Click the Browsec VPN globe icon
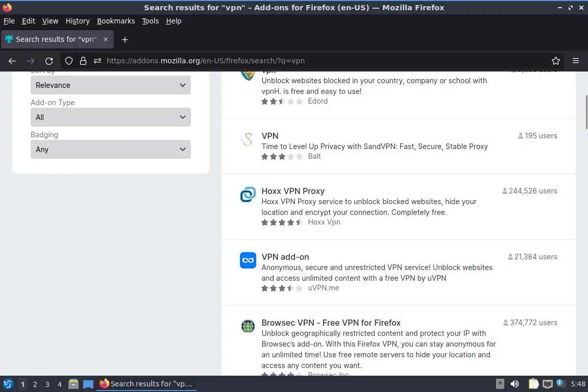Screen dimensions: 588x392 point(248,326)
